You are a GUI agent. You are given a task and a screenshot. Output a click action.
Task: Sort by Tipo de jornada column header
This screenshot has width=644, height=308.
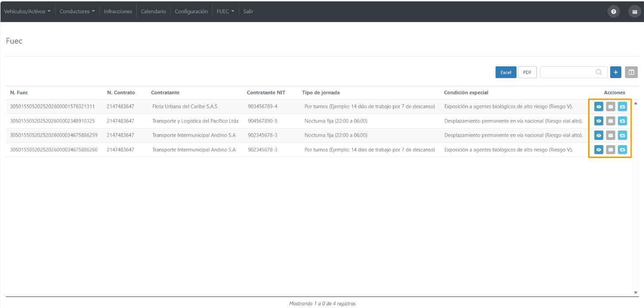[321, 92]
